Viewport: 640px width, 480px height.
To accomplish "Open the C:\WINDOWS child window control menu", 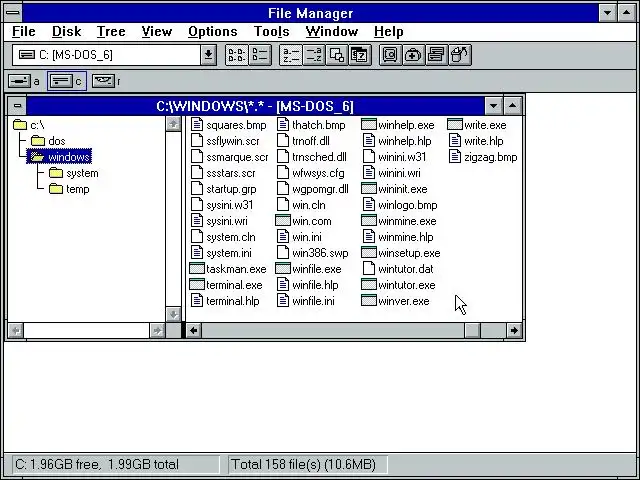I will pos(17,106).
